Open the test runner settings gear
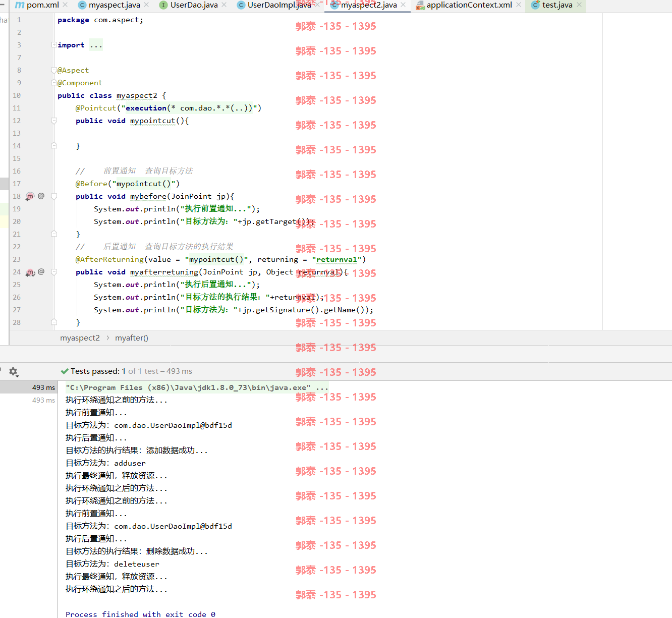Screen dimensions: 672x618 coord(13,372)
